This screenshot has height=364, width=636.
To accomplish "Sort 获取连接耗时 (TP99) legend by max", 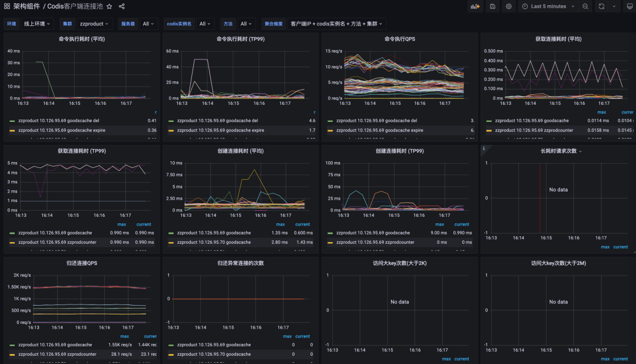I will [122, 224].
